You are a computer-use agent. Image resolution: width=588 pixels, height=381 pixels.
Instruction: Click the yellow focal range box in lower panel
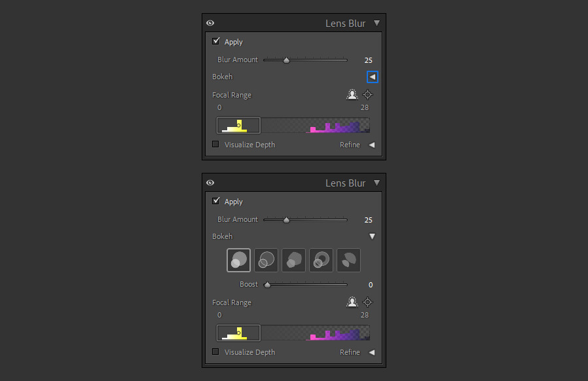click(x=238, y=333)
